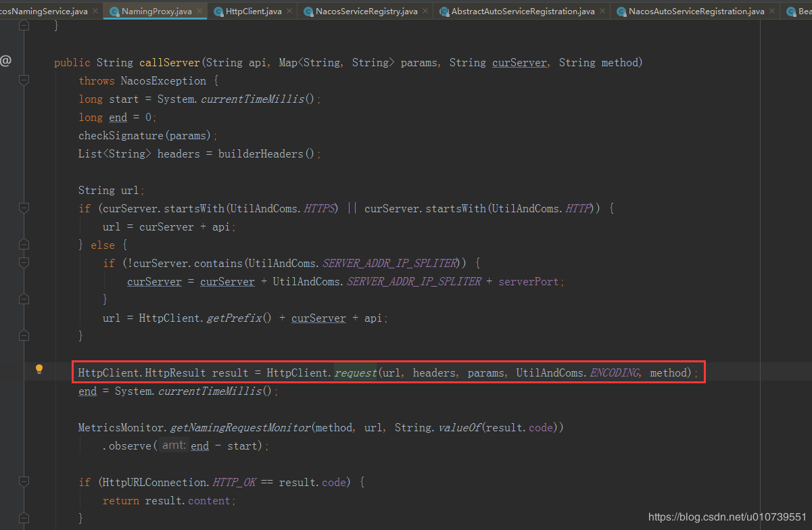This screenshot has height=530, width=812.
Task: Click the long end = 0 declaration
Action: pos(118,117)
